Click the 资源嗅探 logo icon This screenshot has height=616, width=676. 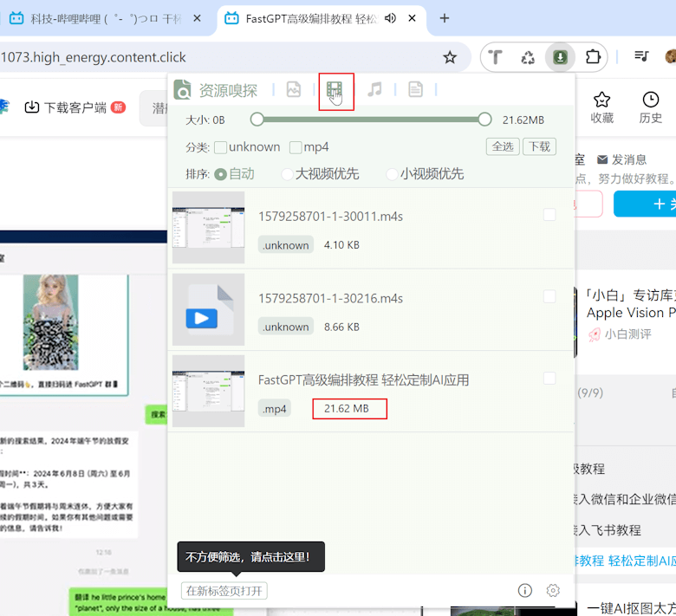pos(182,89)
